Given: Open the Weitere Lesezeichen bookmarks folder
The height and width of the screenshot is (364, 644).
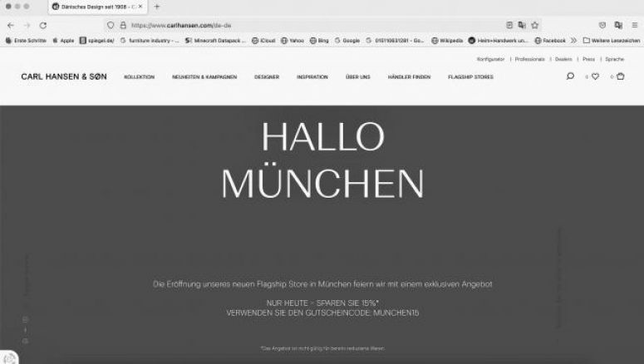Looking at the screenshot, I should click(611, 40).
